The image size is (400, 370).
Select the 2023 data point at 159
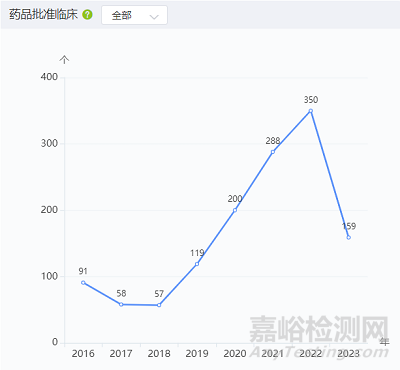click(349, 238)
